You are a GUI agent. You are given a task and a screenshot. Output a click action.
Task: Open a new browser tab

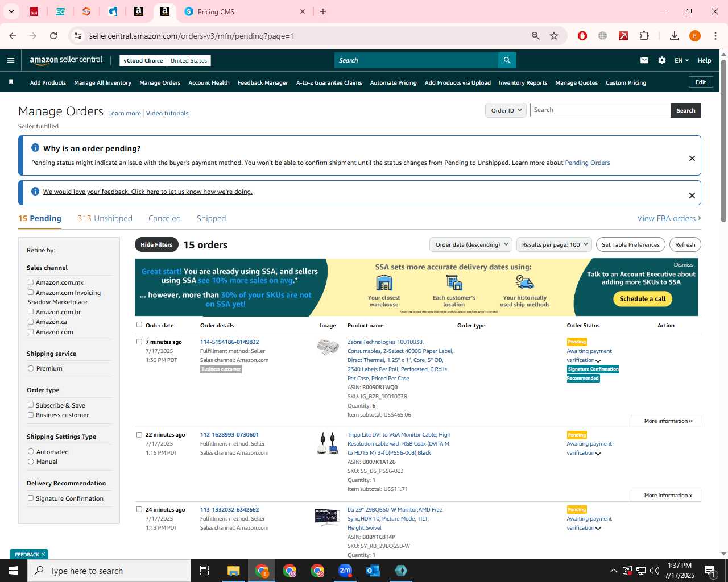coord(323,11)
